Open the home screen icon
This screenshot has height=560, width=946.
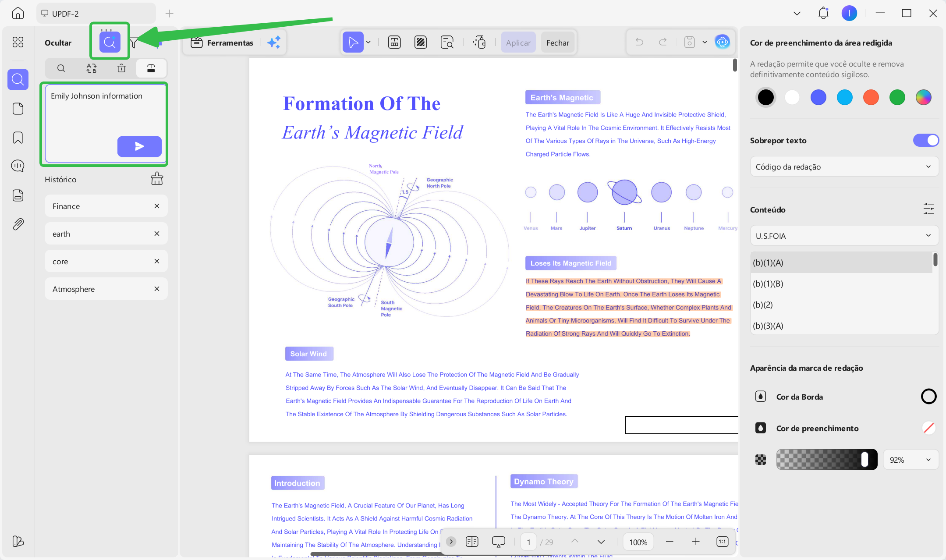(18, 13)
